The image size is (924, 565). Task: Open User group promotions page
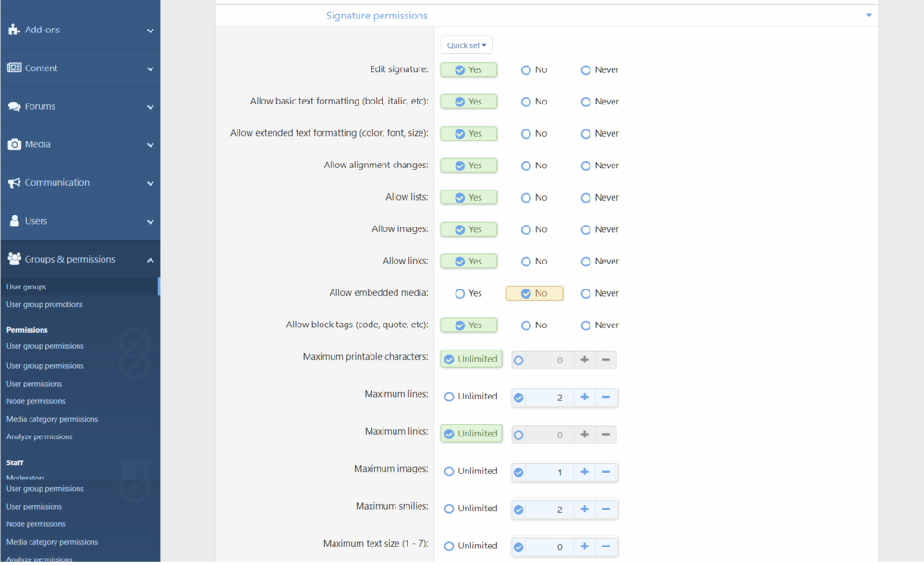44,304
